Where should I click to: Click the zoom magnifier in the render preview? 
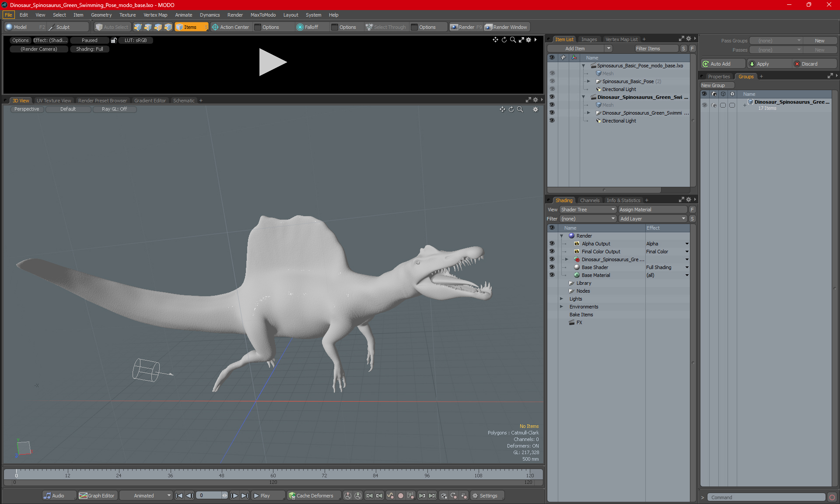pyautogui.click(x=513, y=40)
